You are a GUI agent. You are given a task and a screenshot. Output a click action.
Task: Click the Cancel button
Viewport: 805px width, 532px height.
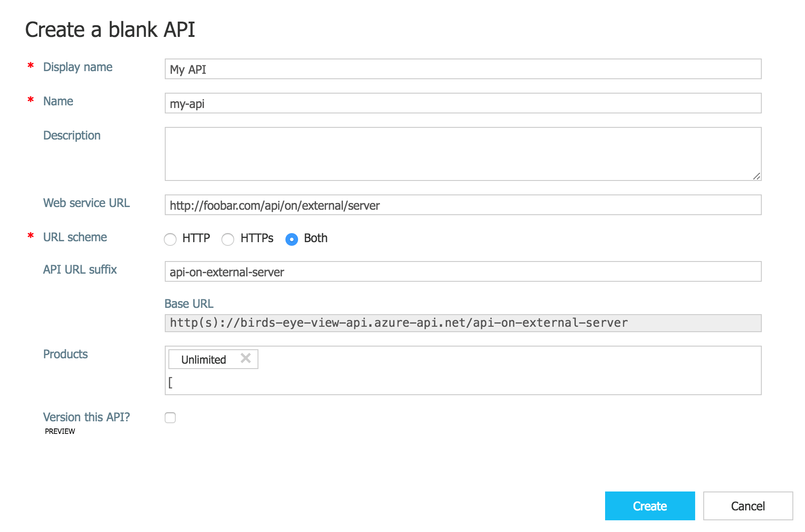(747, 505)
